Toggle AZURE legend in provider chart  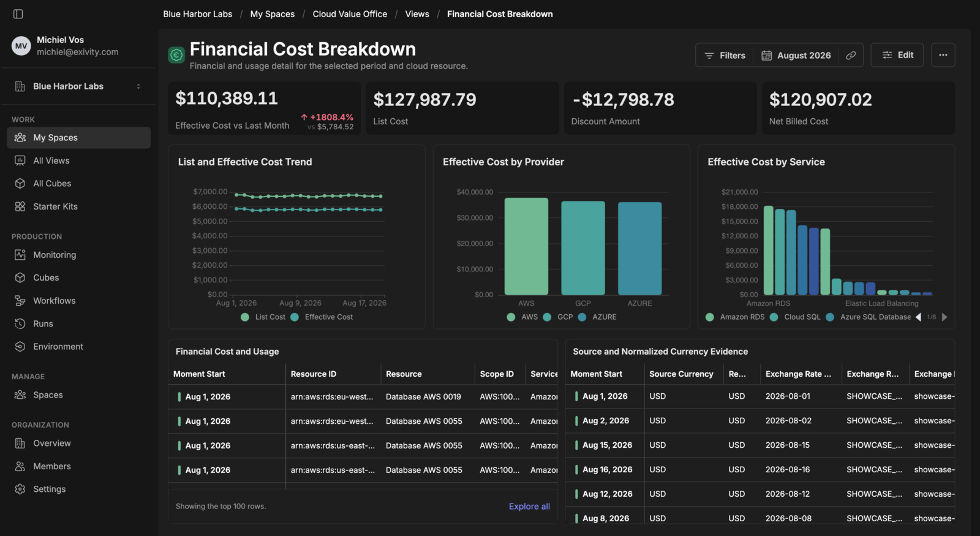point(597,317)
